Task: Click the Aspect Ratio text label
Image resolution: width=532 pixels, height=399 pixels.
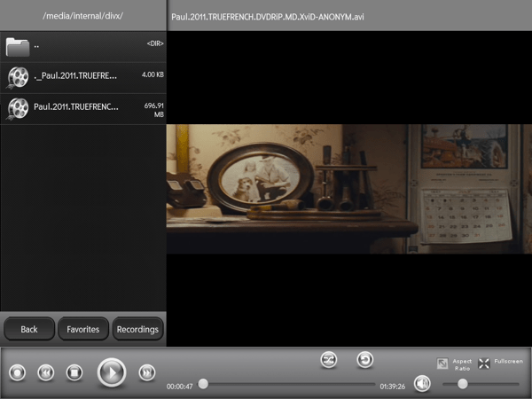Action: [462, 364]
